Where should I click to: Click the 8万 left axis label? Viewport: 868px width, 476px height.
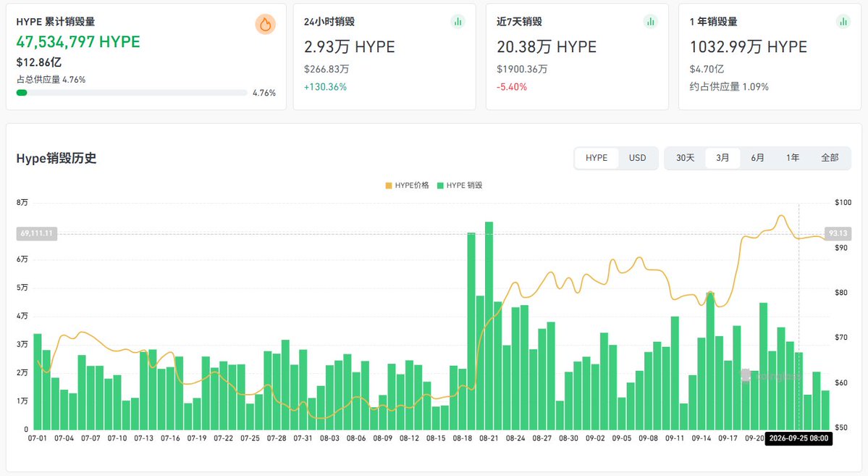(22, 202)
